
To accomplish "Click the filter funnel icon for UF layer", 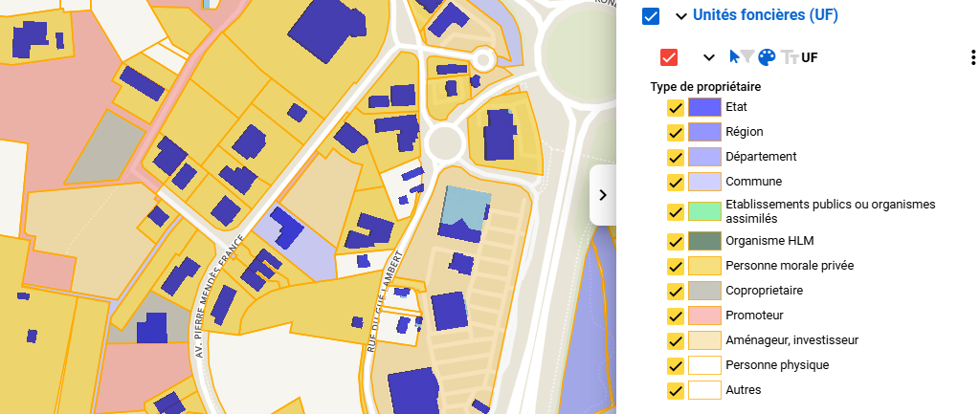I will point(748,57).
